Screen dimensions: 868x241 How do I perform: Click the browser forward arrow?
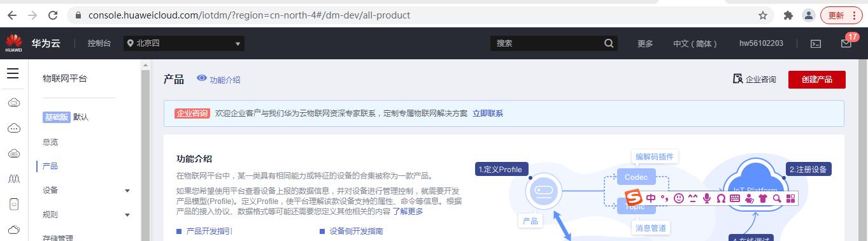32,15
